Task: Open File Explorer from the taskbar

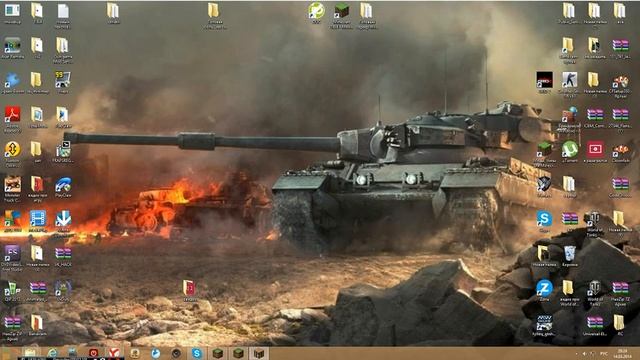Action: (x=30, y=353)
